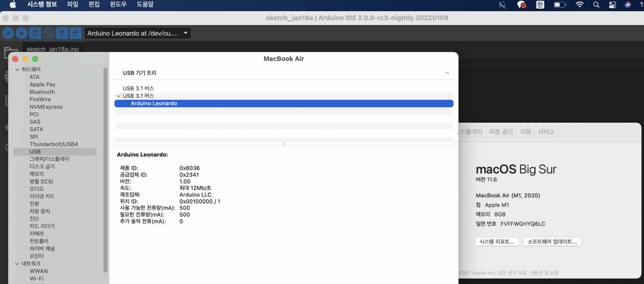This screenshot has width=644, height=284.
Task: Click the vendor ID value 0x2341
Action: [x=189, y=175]
